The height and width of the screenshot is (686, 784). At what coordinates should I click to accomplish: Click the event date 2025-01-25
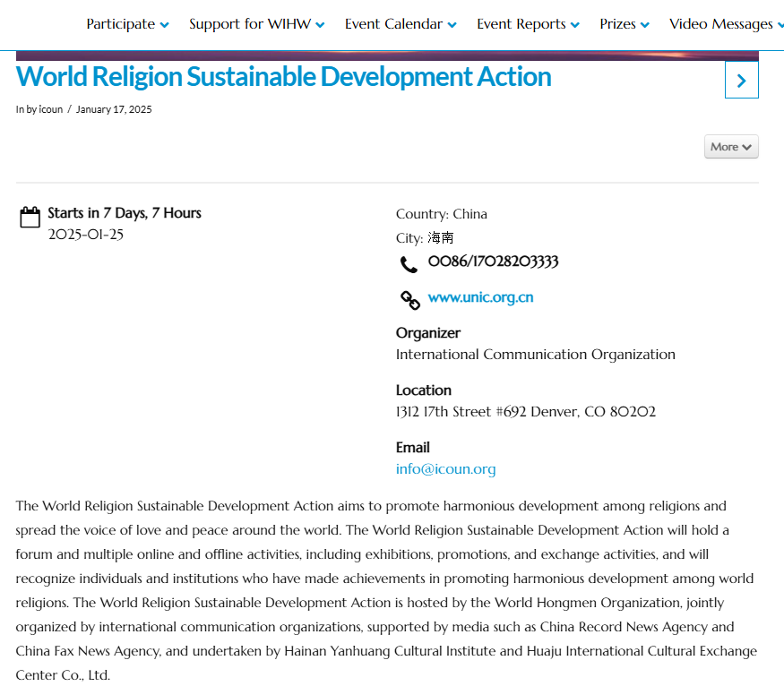click(85, 235)
